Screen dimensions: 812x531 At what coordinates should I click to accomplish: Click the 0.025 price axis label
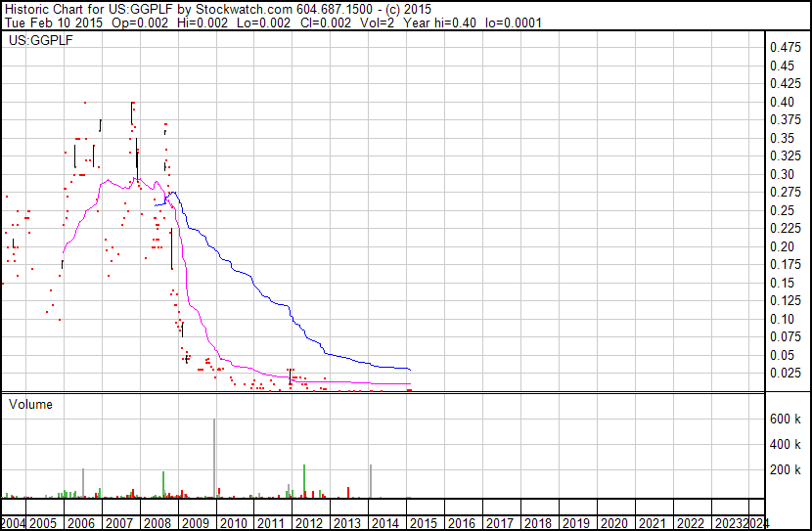pos(786,374)
